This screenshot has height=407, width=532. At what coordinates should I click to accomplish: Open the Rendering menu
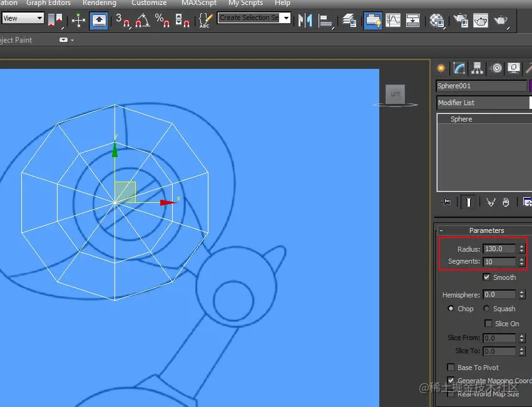pos(100,3)
